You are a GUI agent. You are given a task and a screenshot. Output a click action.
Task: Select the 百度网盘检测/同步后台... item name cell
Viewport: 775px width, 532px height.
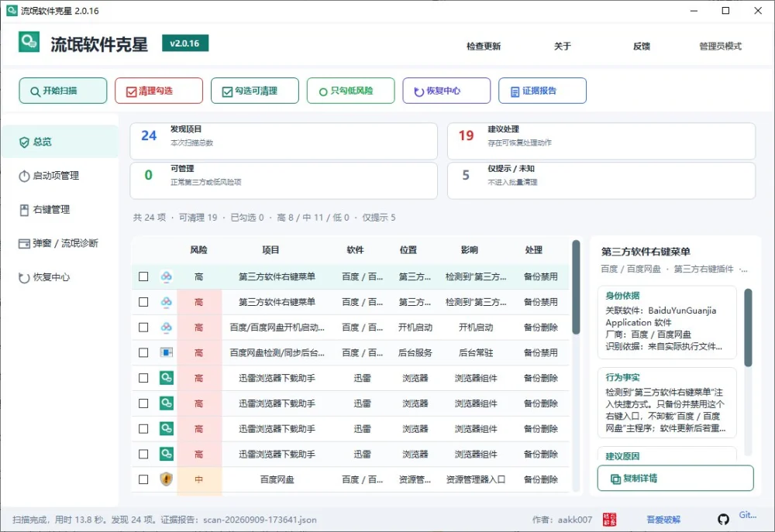click(x=277, y=352)
